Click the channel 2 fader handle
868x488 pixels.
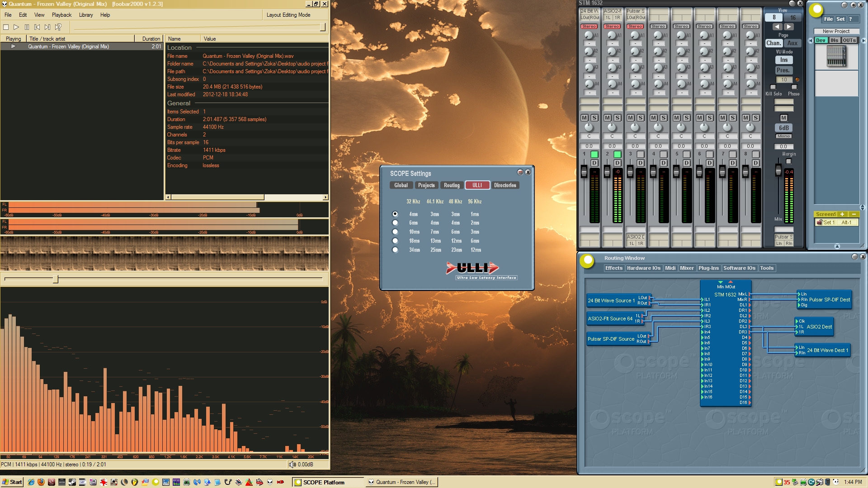[607, 172]
